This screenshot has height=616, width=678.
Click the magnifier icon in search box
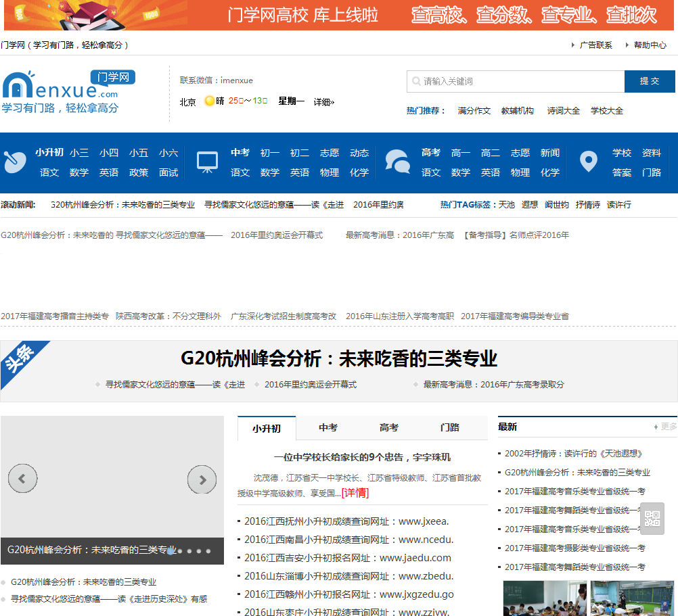(x=416, y=81)
